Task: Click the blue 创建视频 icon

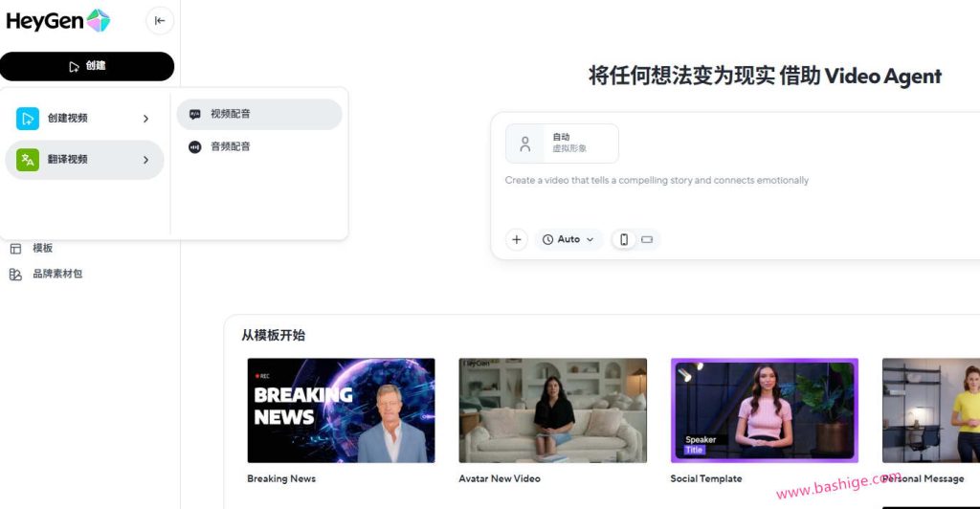Action: coord(28,119)
